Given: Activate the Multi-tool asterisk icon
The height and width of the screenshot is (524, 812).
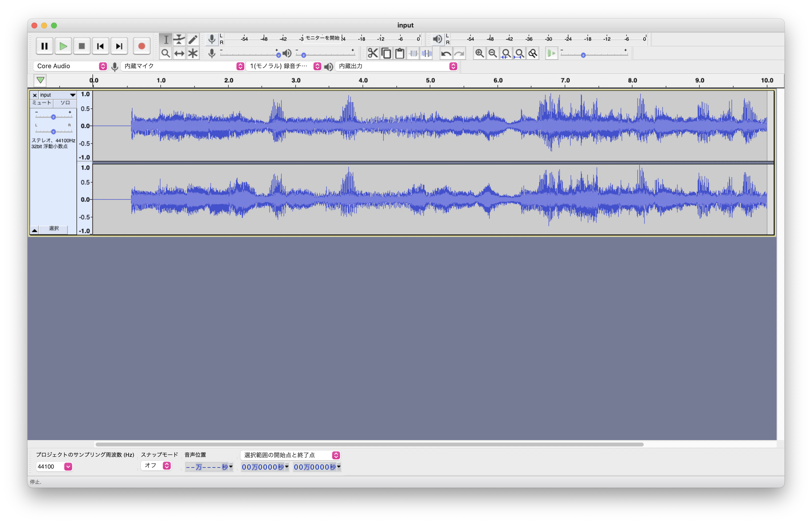Looking at the screenshot, I should coord(193,53).
